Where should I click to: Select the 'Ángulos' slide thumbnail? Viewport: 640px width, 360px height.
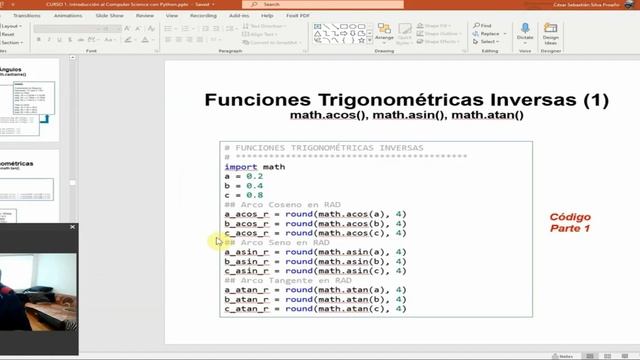(29, 100)
